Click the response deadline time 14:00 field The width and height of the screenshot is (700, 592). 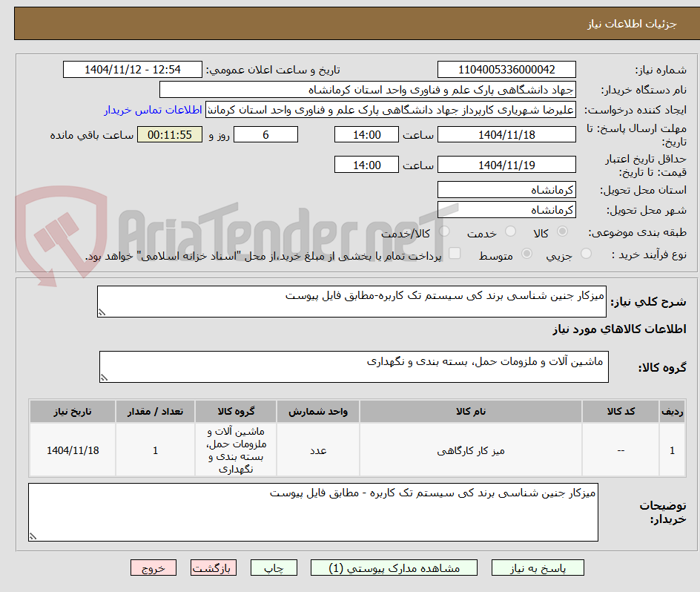(366, 134)
